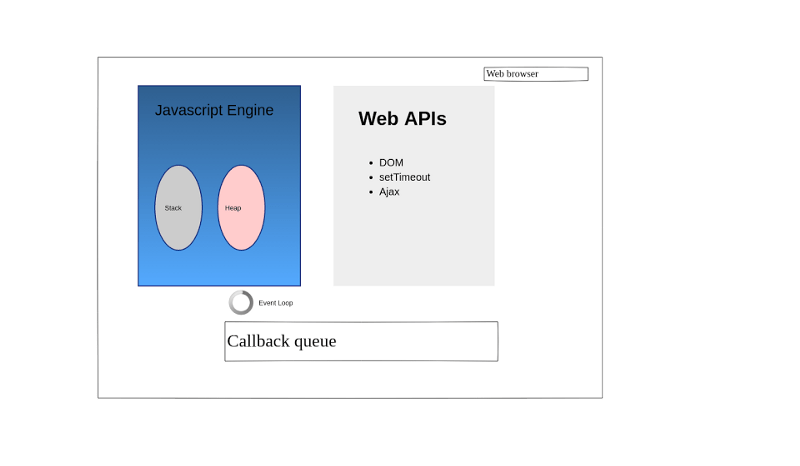Click the 'Javascript Engine' title text
The height and width of the screenshot is (466, 800).
(214, 110)
